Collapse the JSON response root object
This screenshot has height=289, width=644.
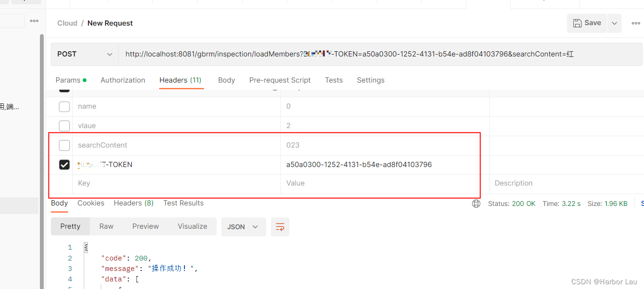[x=86, y=247]
